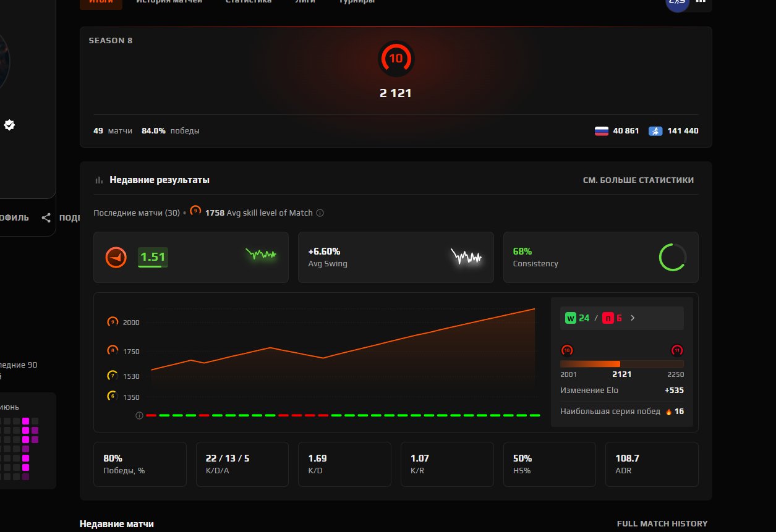This screenshot has height=532, width=776.
Task: Click the 108.7 ADR stat card
Action: coord(652,464)
